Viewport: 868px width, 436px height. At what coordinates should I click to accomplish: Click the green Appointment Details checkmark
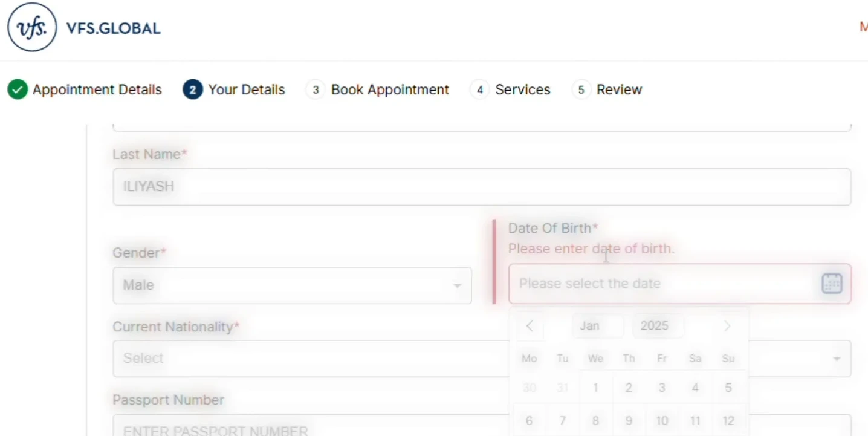coord(18,89)
